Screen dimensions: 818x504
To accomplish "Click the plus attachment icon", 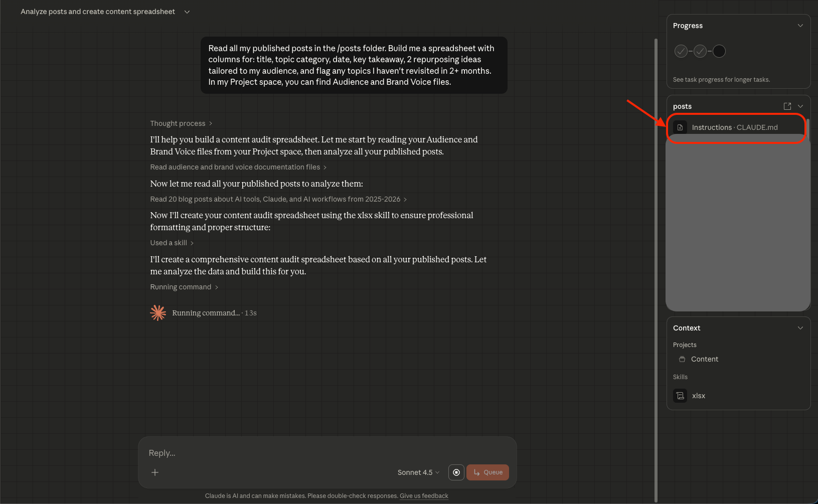I will click(x=155, y=472).
